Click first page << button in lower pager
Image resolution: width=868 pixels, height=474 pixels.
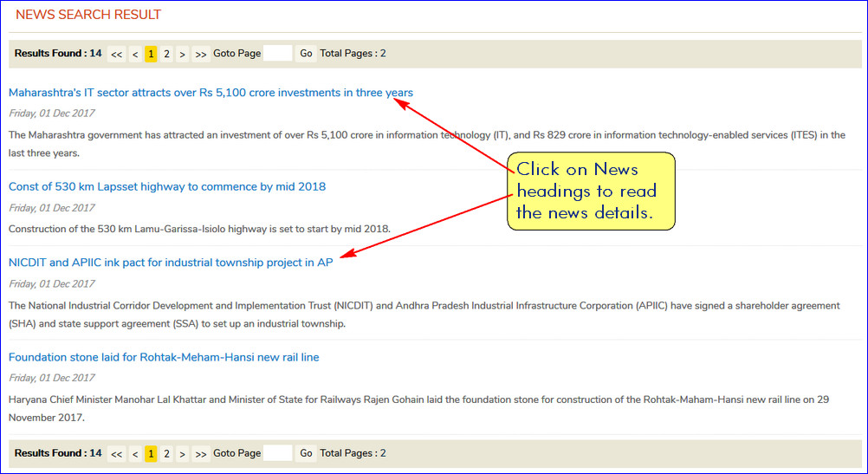(116, 453)
